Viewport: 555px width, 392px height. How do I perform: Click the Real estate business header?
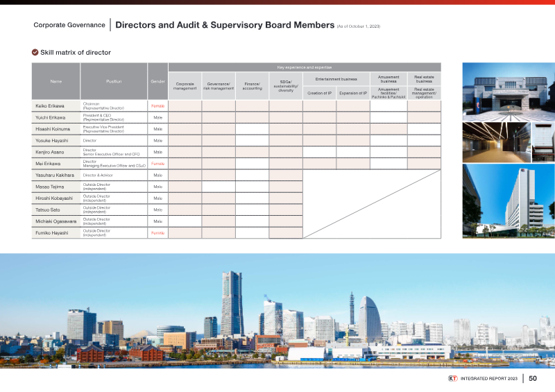coord(424,79)
